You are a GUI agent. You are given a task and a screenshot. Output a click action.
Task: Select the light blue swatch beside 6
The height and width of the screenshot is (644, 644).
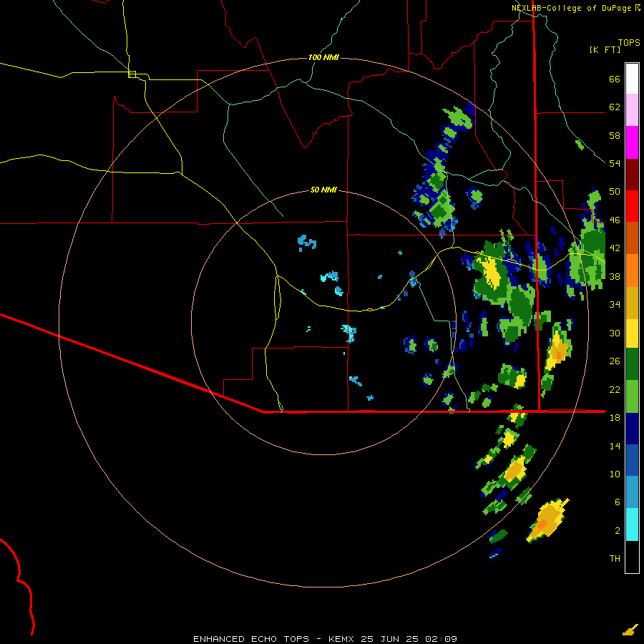point(632,492)
